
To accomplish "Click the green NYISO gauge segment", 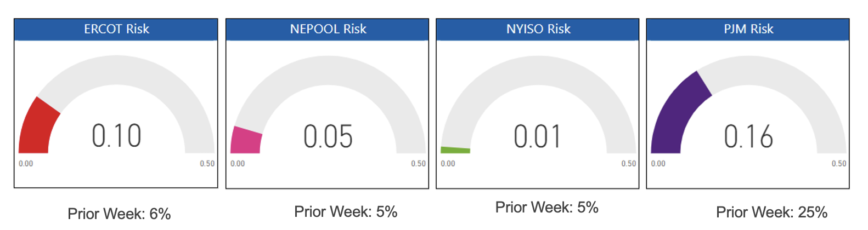I will [x=455, y=150].
